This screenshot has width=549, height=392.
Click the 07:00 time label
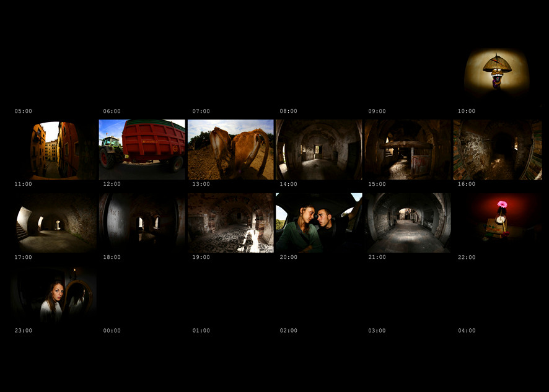pos(201,111)
